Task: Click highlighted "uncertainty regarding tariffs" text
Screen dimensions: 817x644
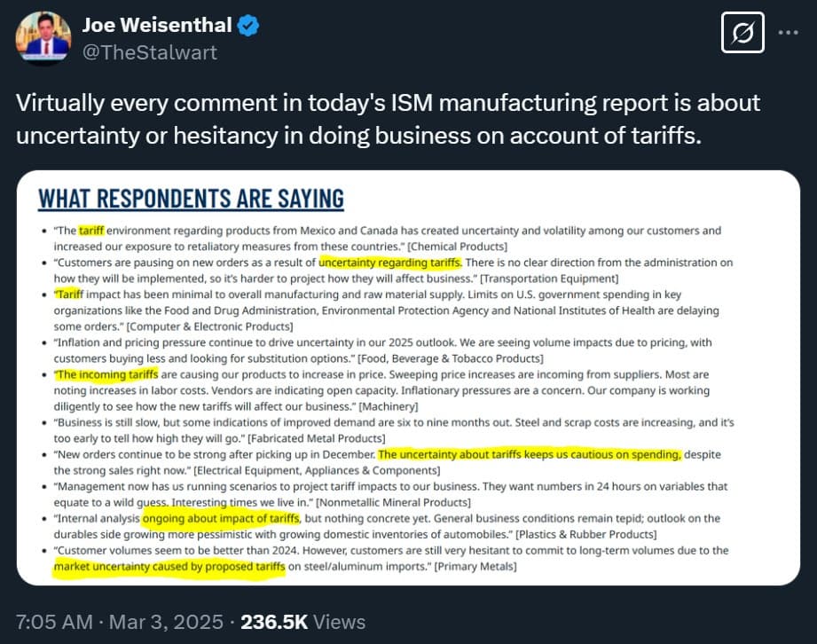Action: [389, 262]
